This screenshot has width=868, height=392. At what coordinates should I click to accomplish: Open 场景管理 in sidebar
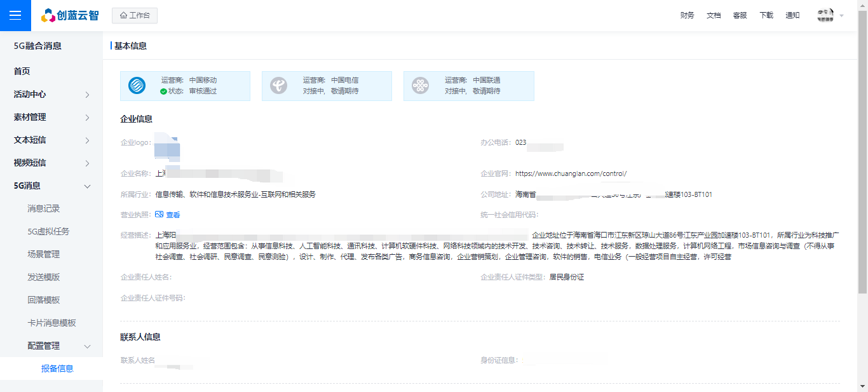pos(51,254)
